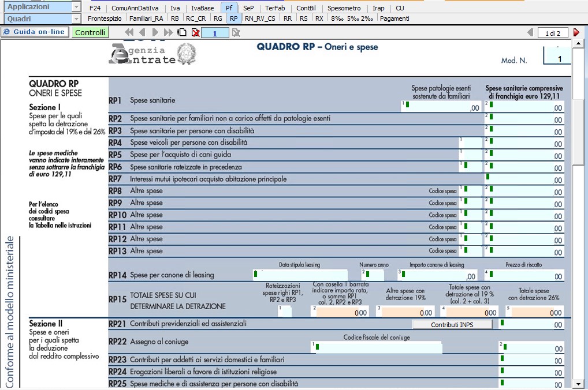Click the greyed delete-all modules icon
The image size is (588, 390).
coord(236,33)
